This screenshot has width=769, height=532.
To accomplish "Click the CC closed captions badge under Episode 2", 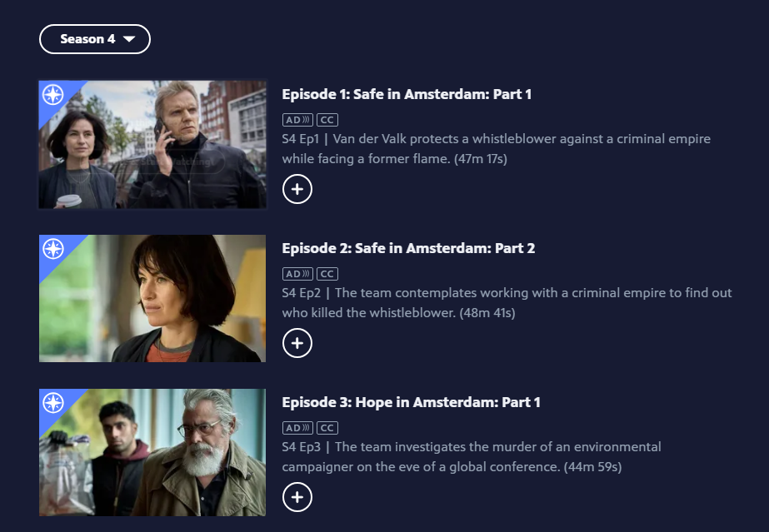I will click(327, 274).
